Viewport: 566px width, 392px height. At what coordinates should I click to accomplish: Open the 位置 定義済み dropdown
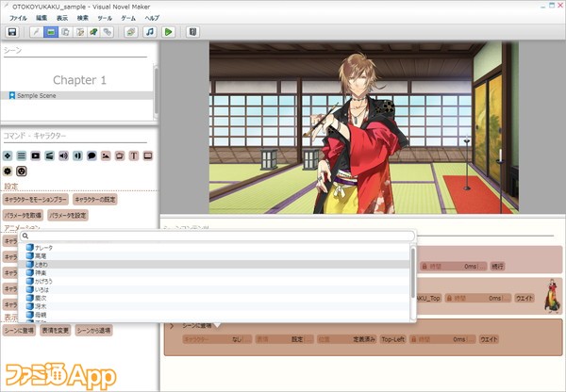(346, 339)
